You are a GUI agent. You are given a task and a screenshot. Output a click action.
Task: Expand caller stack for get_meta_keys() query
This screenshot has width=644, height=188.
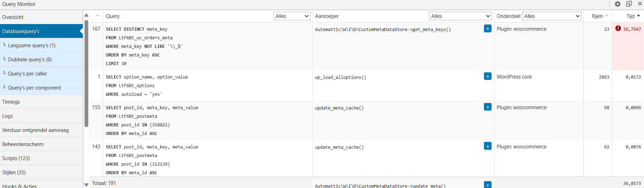coord(487,29)
